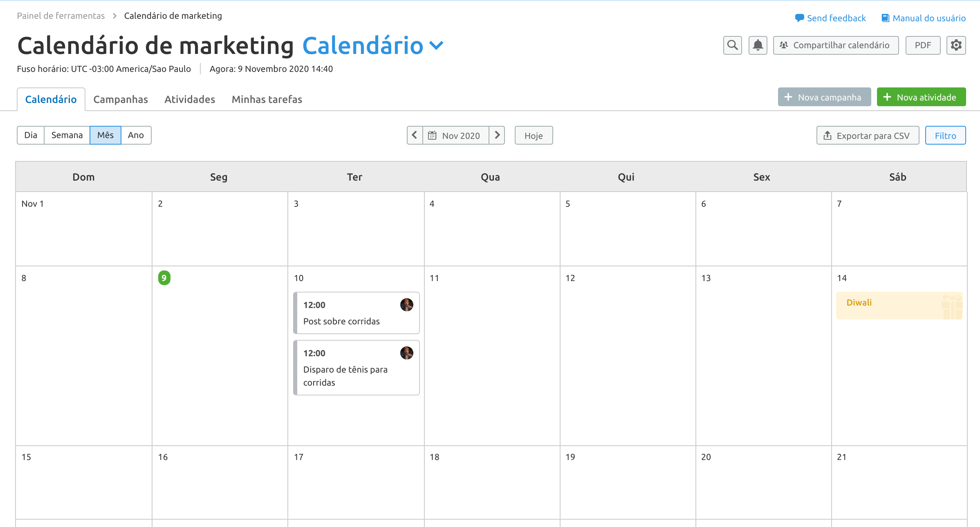
Task: Click the PDF export icon
Action: tap(922, 45)
